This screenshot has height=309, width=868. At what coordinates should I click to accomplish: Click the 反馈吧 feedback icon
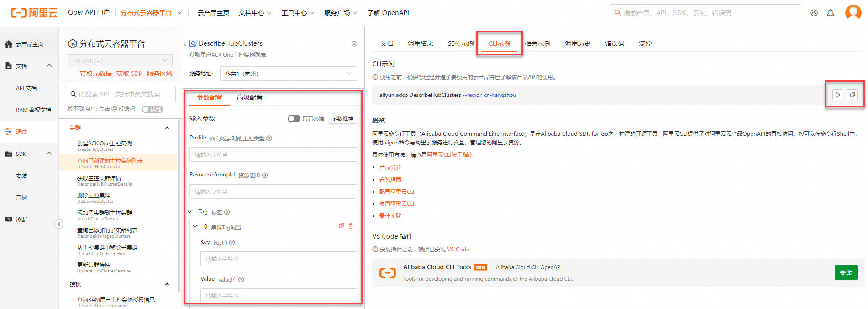point(115,109)
